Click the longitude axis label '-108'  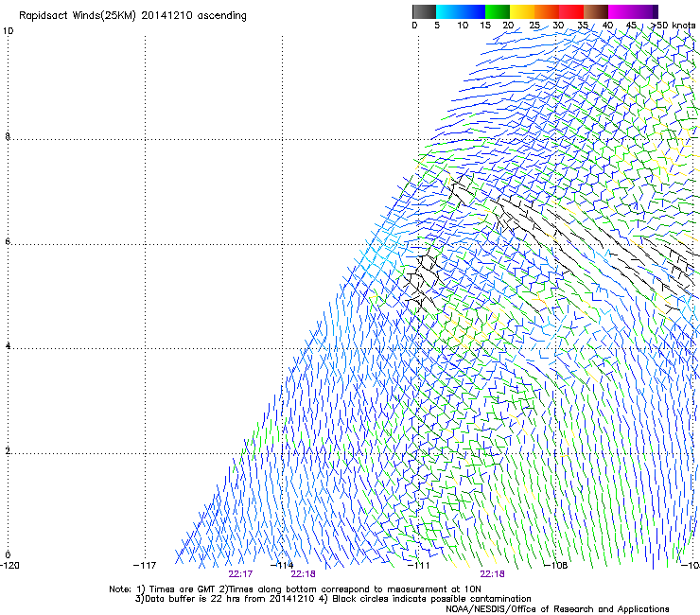pyautogui.click(x=555, y=566)
